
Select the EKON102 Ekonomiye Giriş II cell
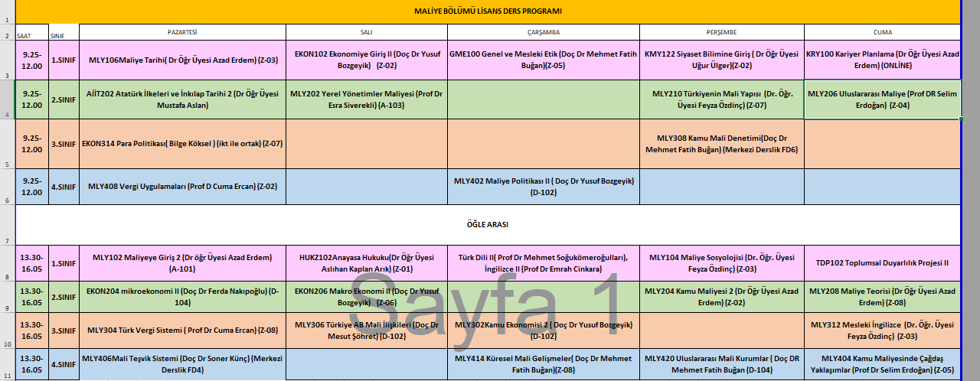(367, 60)
